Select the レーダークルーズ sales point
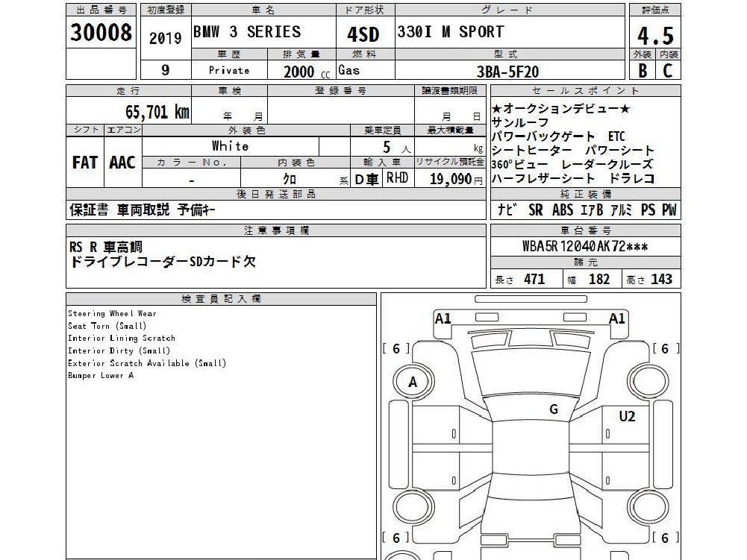 (x=607, y=164)
